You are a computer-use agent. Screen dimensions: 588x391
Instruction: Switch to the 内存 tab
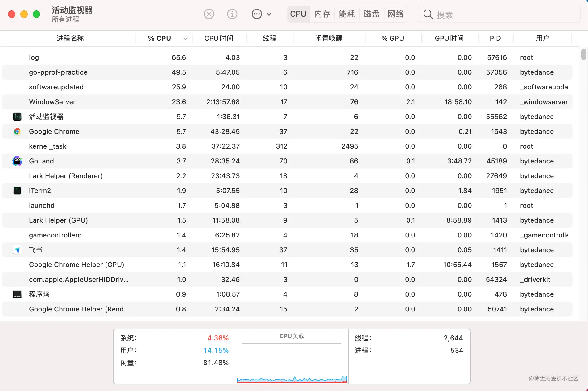tap(322, 14)
